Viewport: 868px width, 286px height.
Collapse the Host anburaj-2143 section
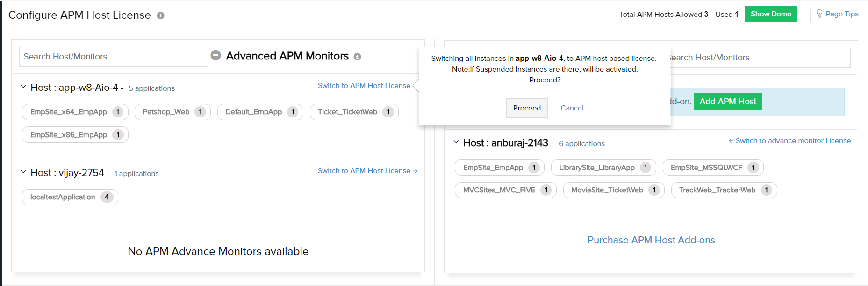click(x=456, y=142)
